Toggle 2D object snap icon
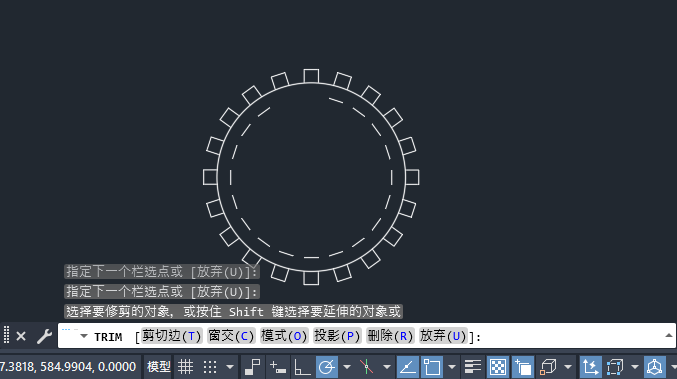 pyautogui.click(x=432, y=367)
